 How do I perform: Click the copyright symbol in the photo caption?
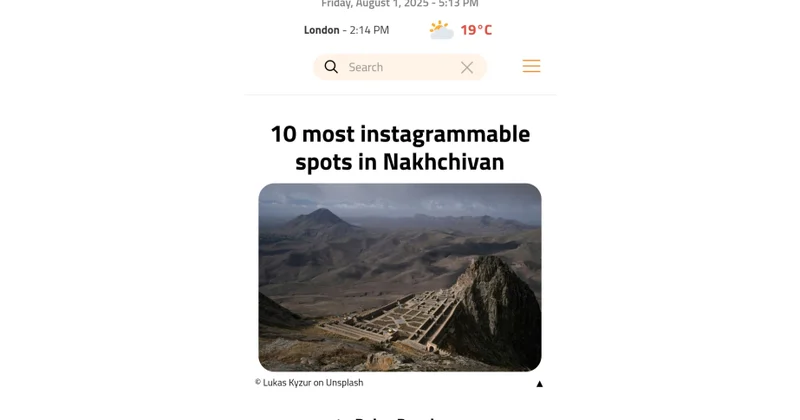(258, 382)
